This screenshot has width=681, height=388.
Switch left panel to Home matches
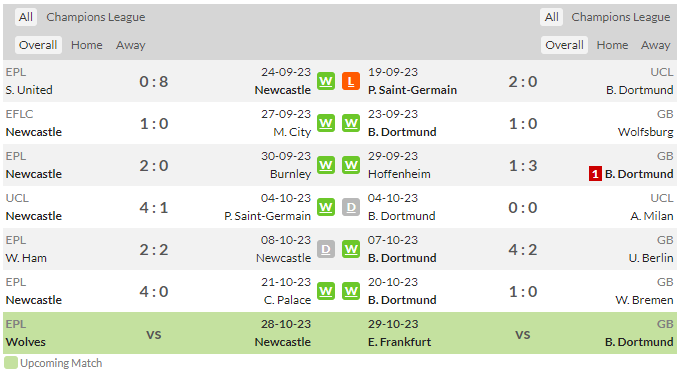(x=87, y=45)
